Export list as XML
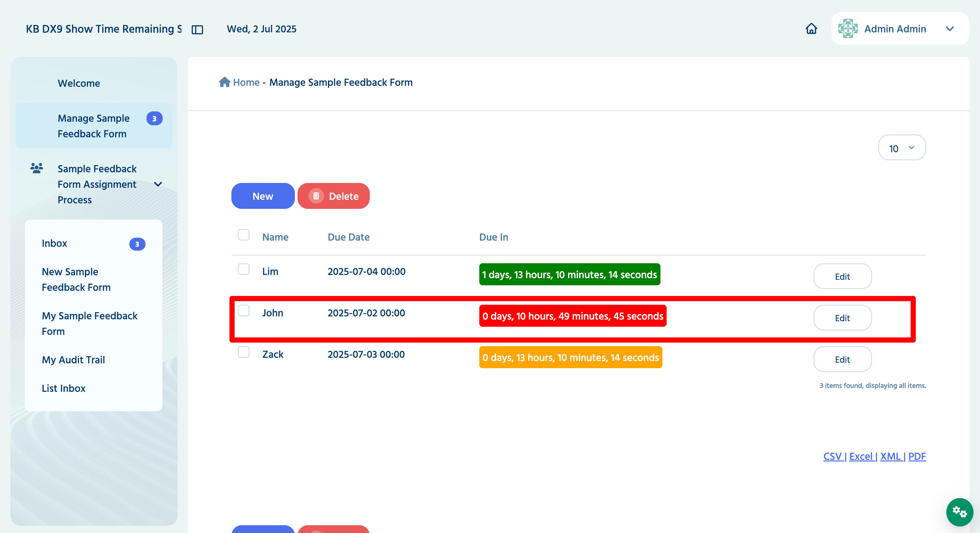Viewport: 980px width, 533px height. coord(891,456)
